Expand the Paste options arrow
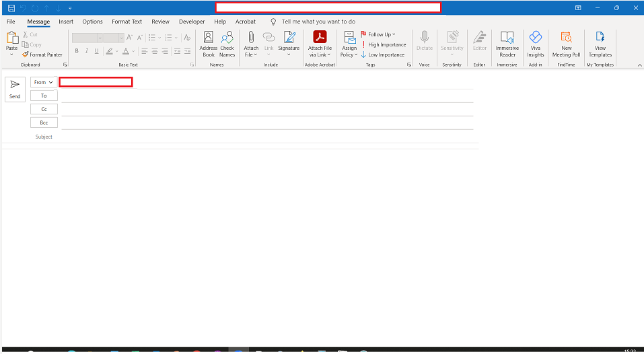The height and width of the screenshot is (354, 644). coord(12,55)
